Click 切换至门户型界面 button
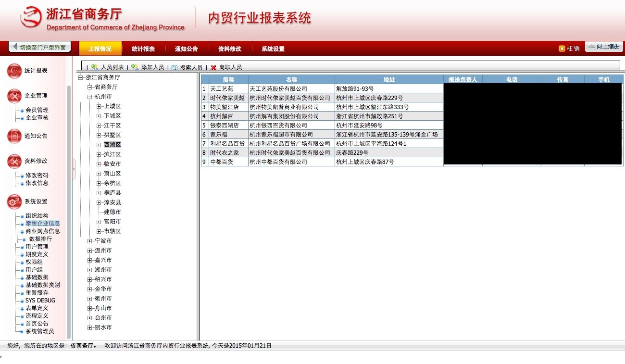The image size is (625, 364). pos(40,47)
